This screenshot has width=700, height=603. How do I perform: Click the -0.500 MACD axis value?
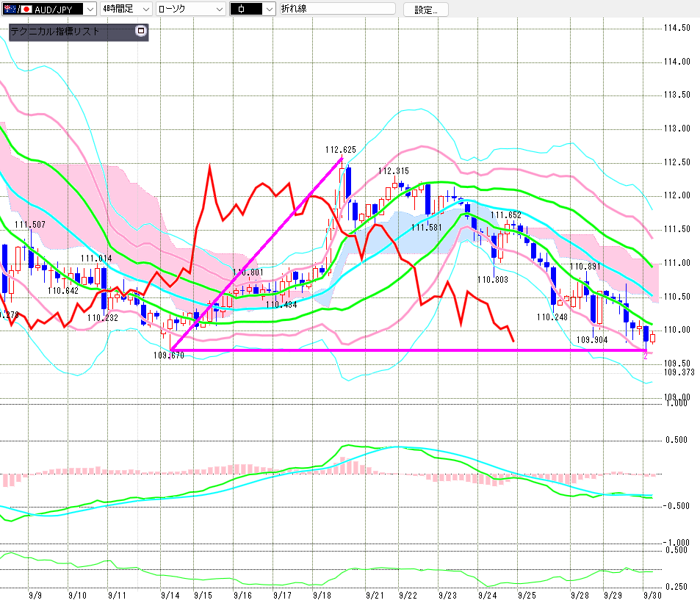pos(676,506)
